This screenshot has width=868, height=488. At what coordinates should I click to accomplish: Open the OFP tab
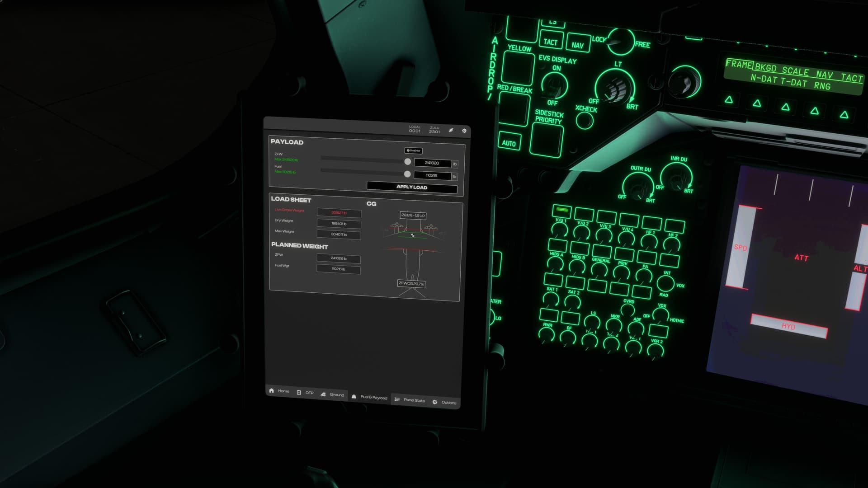[x=305, y=393]
